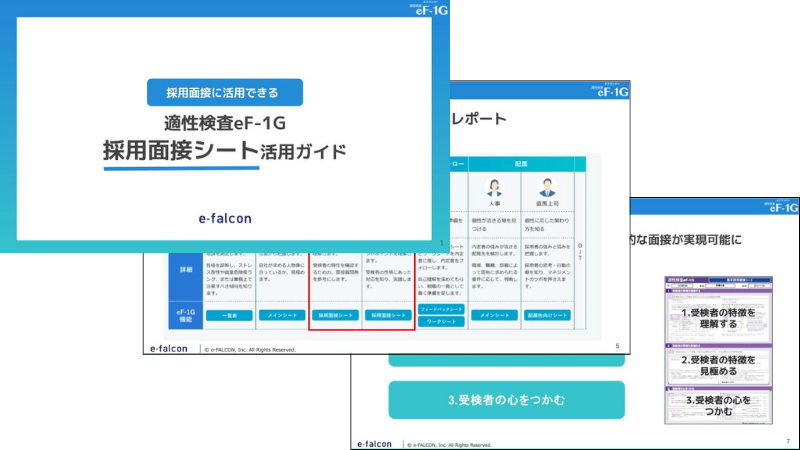Click the レポート heading on slide 5
The height and width of the screenshot is (450, 800).
[479, 119]
